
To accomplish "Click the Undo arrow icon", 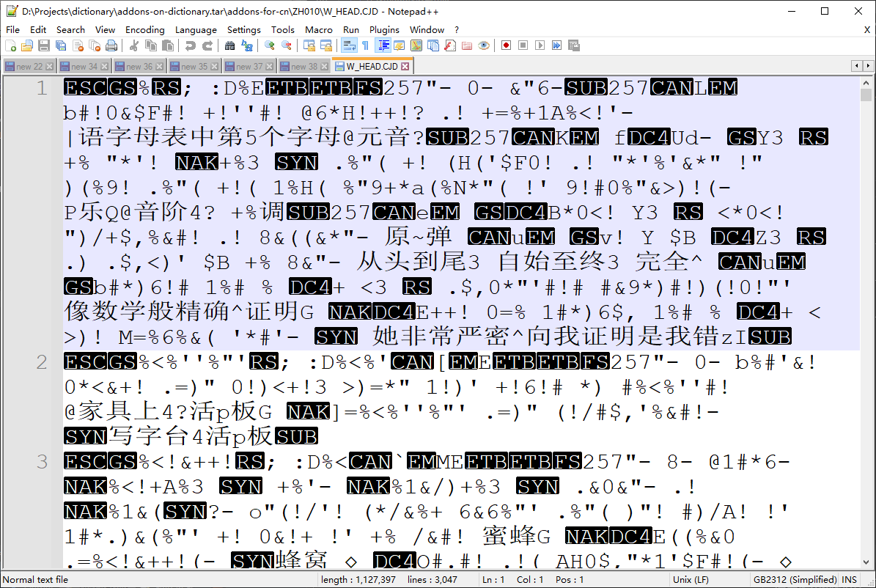I will point(190,45).
